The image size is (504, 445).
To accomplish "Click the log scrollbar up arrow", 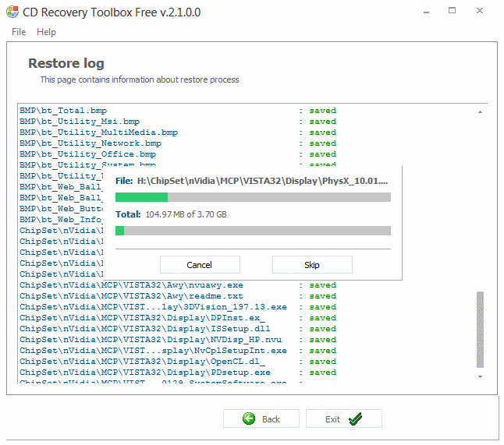I will pos(480,111).
